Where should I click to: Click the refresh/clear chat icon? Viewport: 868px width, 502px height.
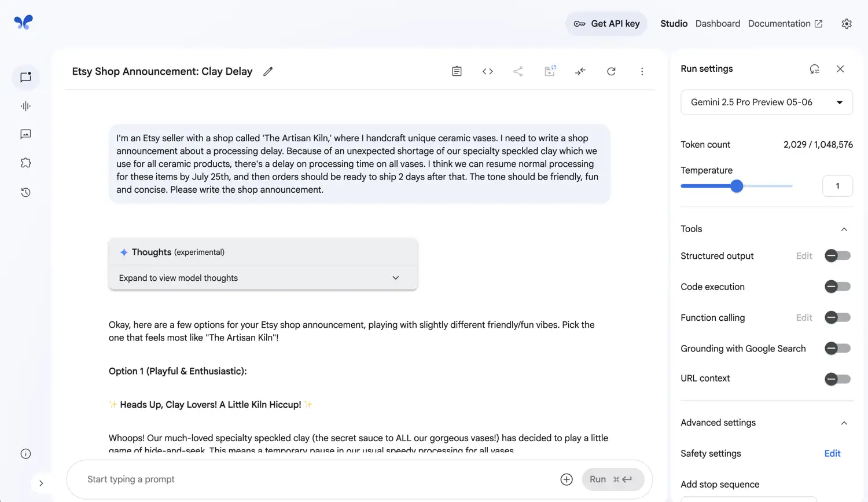tap(611, 71)
